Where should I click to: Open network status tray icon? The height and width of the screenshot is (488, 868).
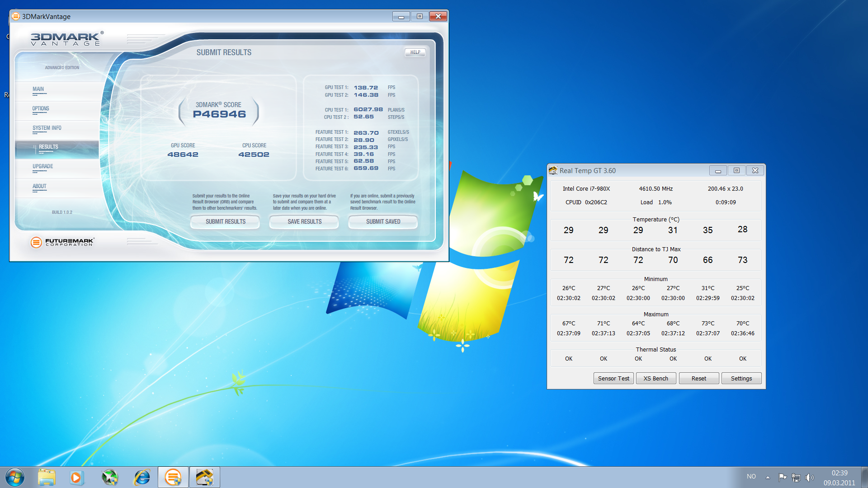click(796, 477)
